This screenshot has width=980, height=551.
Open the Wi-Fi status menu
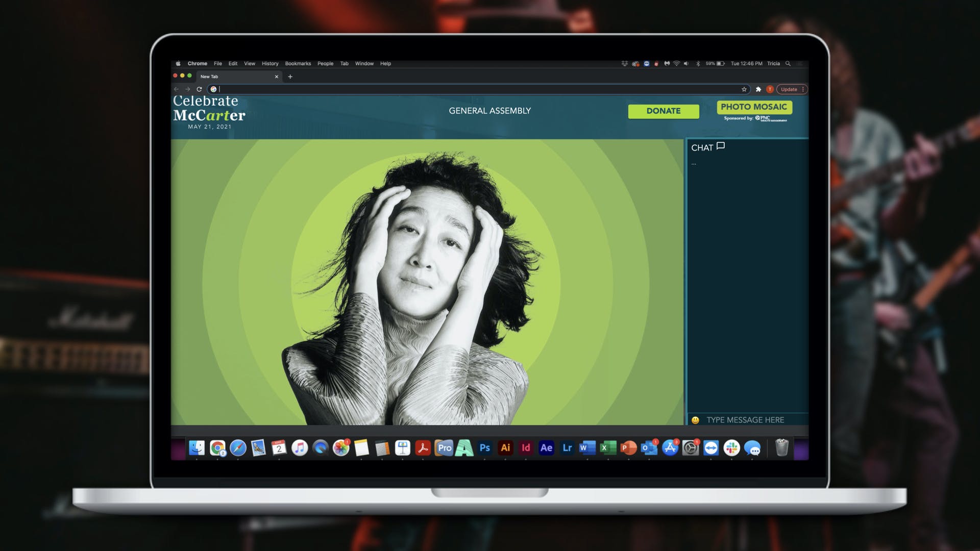pos(676,64)
